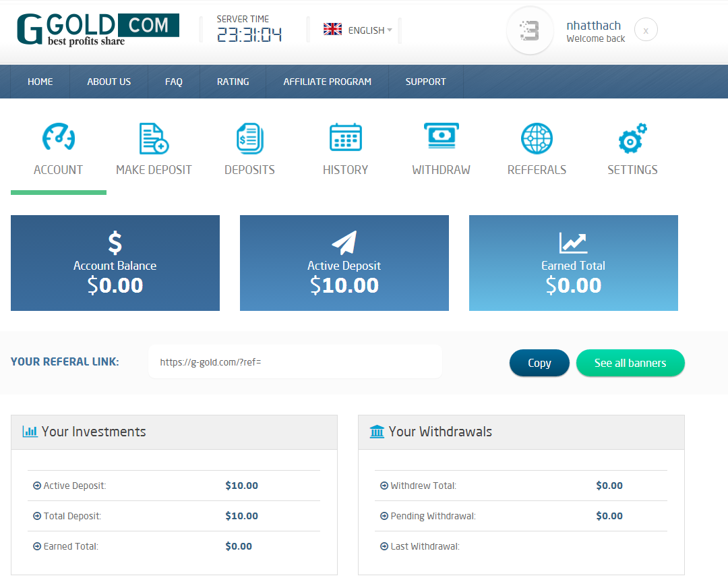Click the nhatthach username text
Viewport: 728px width, 582px height.
pyautogui.click(x=594, y=26)
